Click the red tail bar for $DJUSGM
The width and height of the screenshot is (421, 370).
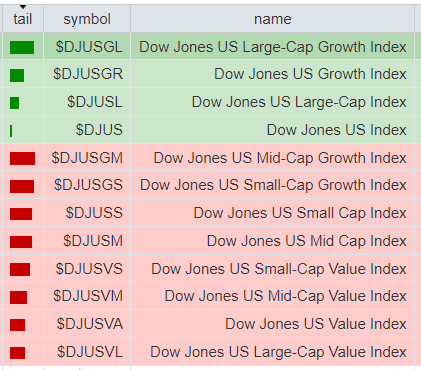pyautogui.click(x=22, y=158)
